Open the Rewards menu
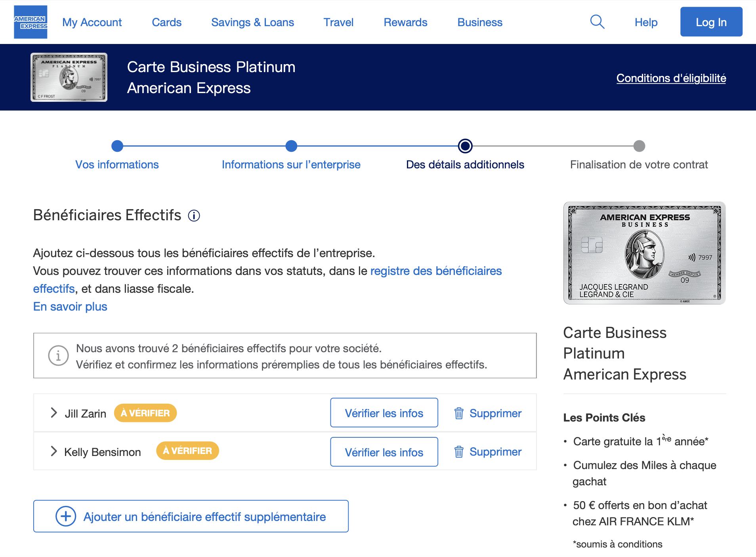756x557 pixels. [405, 22]
